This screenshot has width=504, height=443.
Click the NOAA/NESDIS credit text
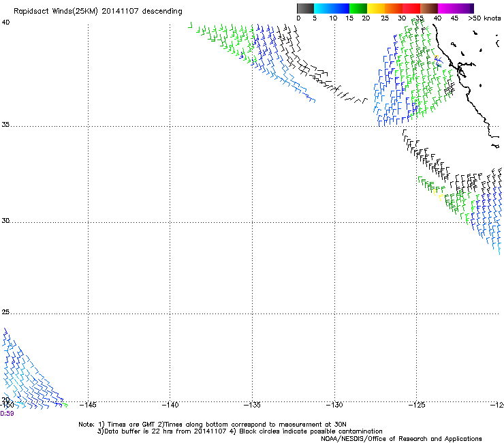tap(401, 439)
